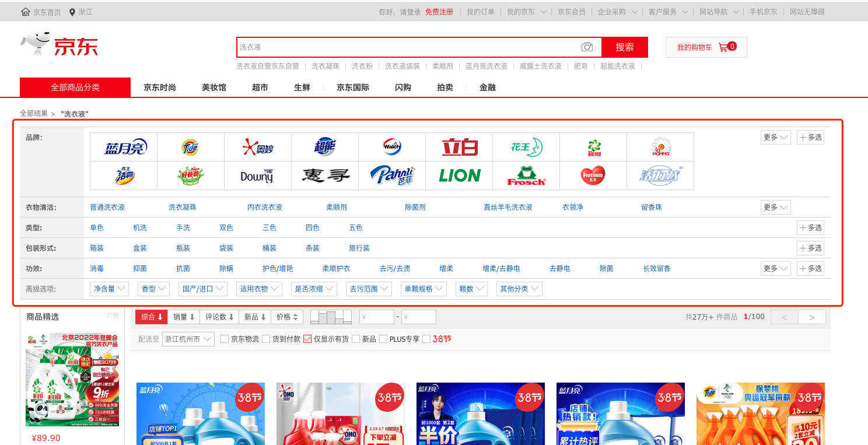Select the La Mamma brand logo
Viewport: 868px width, 445px height.
point(660,148)
